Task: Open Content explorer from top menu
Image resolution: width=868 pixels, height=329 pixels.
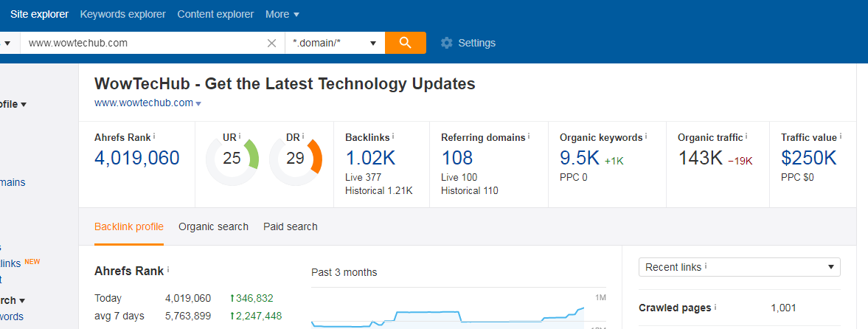Action: (215, 14)
